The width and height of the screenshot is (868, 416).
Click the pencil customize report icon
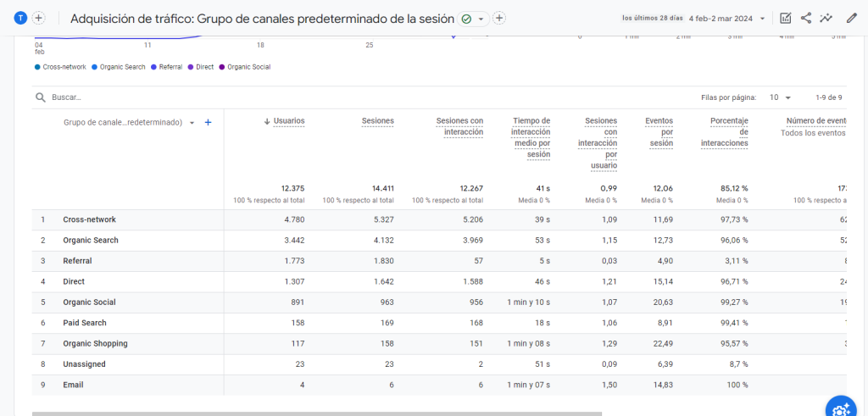851,18
